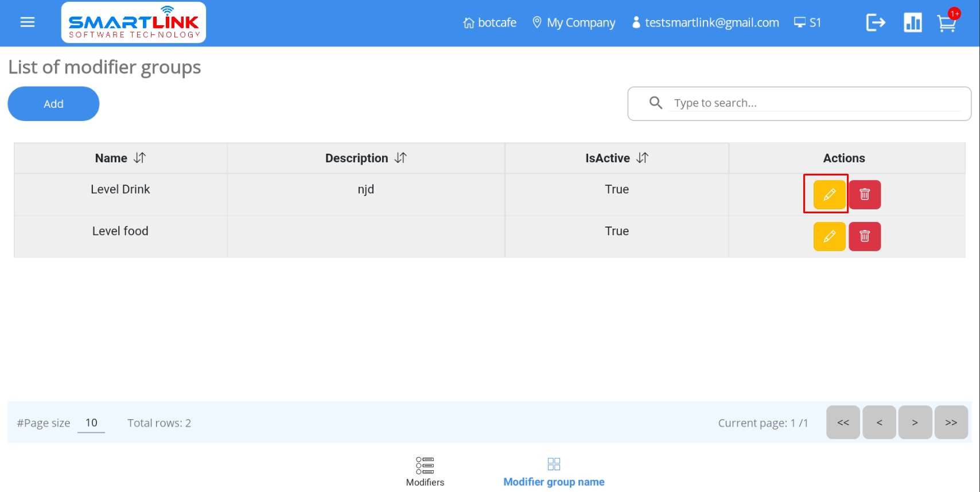Open the shopping cart icon
980x492 pixels.
click(946, 24)
